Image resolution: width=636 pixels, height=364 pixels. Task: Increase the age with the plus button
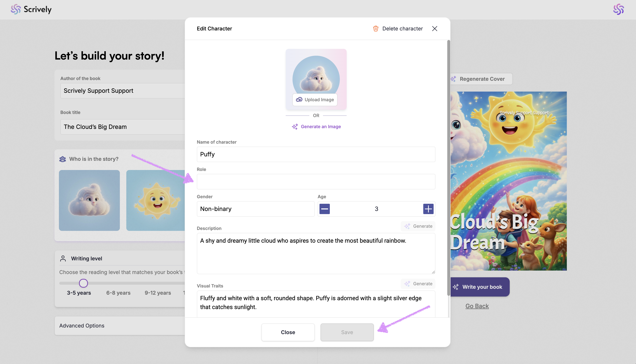428,209
